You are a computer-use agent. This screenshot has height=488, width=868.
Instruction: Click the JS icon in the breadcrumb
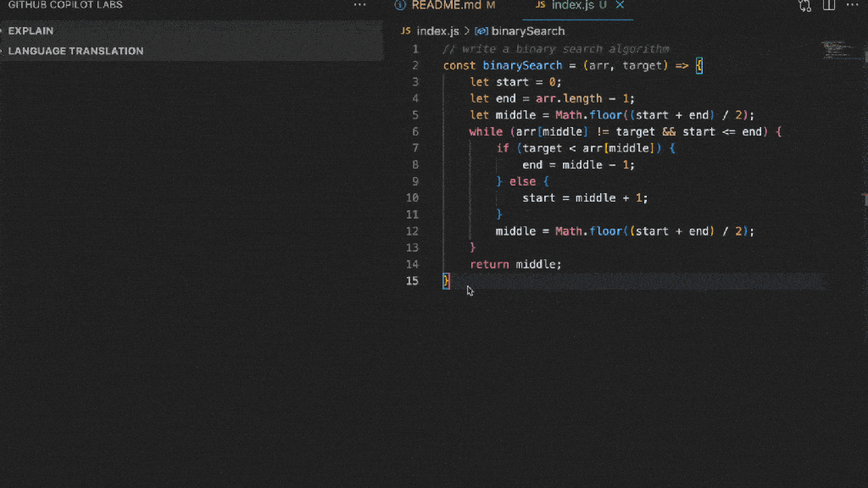coord(406,31)
